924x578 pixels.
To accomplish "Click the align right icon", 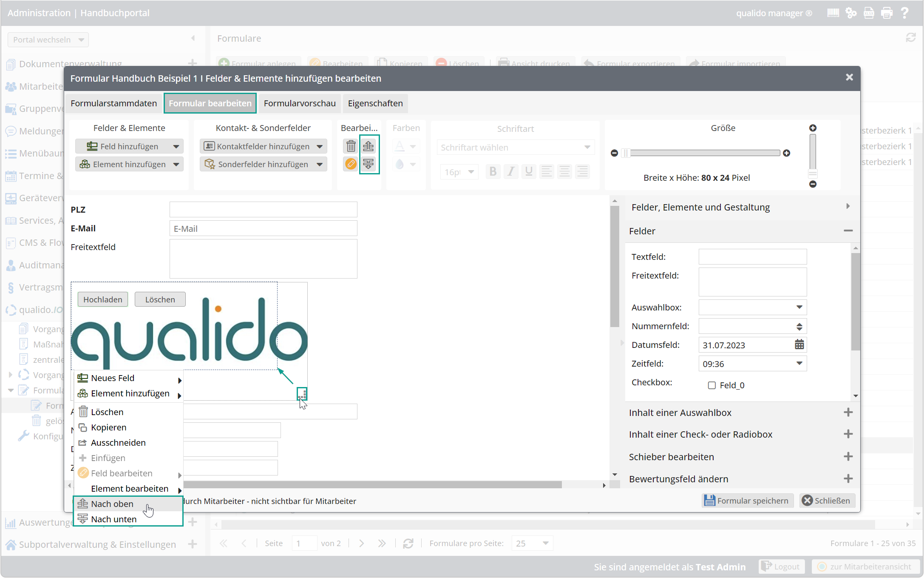I will point(582,171).
